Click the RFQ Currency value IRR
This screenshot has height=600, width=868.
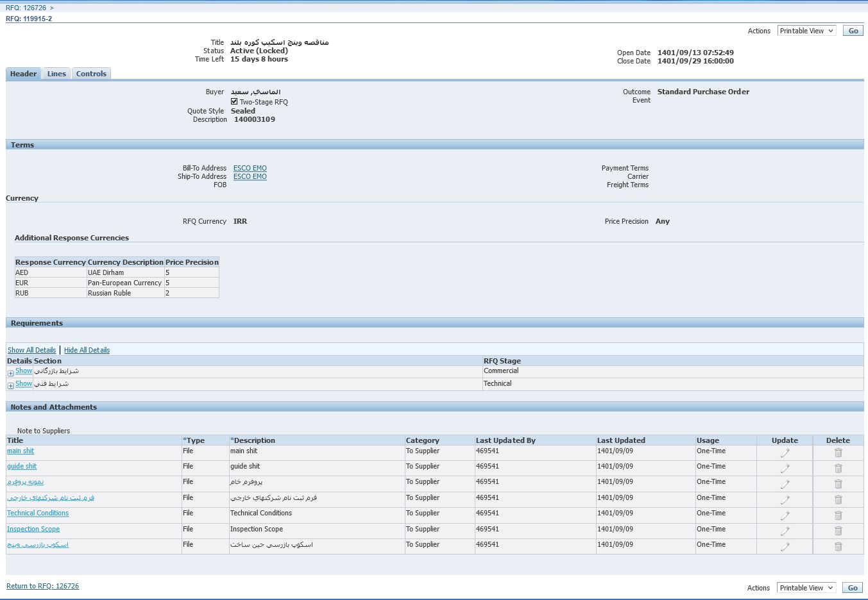pyautogui.click(x=240, y=221)
